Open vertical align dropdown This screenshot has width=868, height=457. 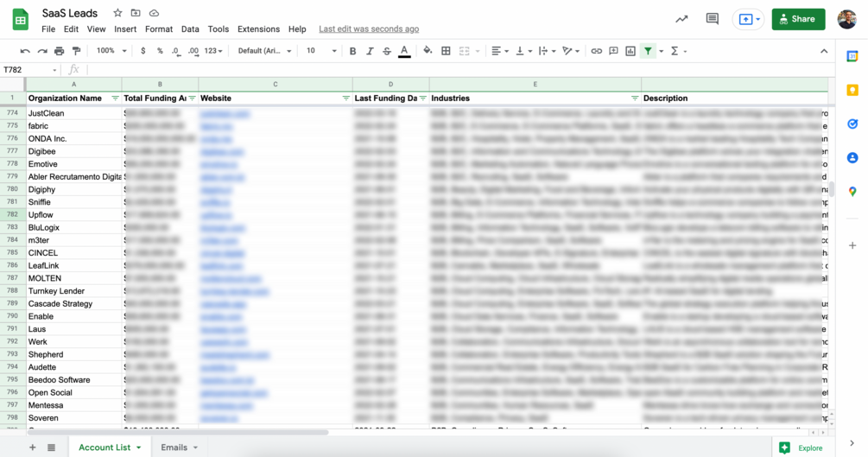pos(523,51)
